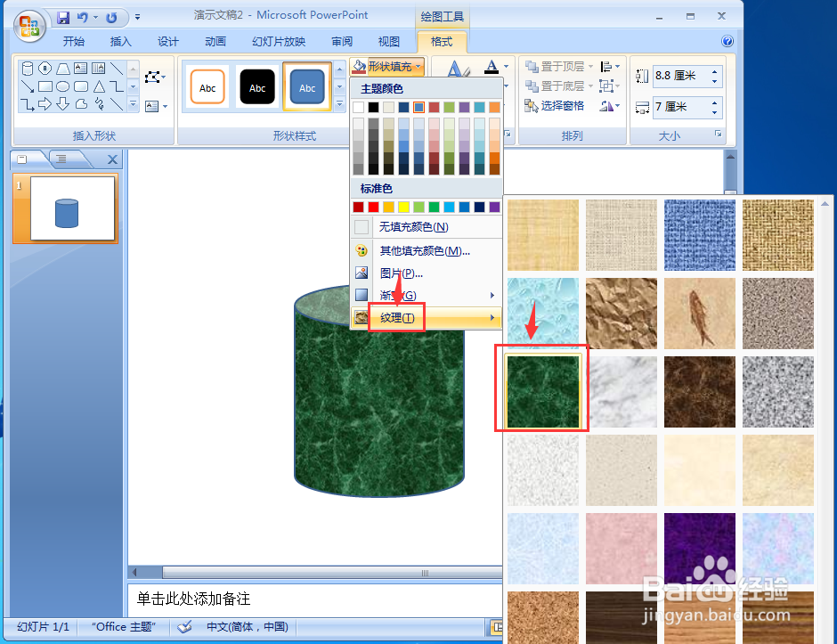This screenshot has height=644, width=837.
Task: Pick the oval shape in shapes gallery
Action: (63, 86)
